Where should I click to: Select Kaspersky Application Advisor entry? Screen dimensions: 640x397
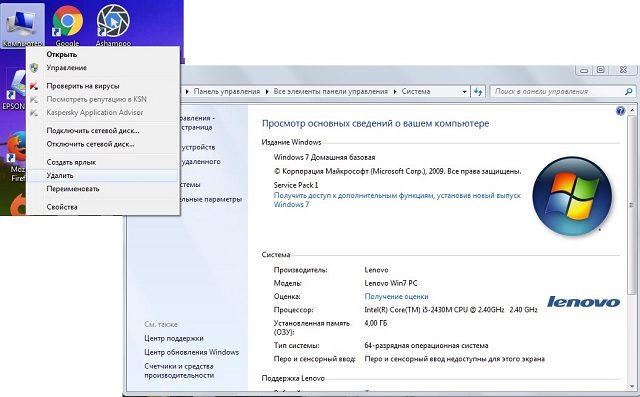click(103, 112)
